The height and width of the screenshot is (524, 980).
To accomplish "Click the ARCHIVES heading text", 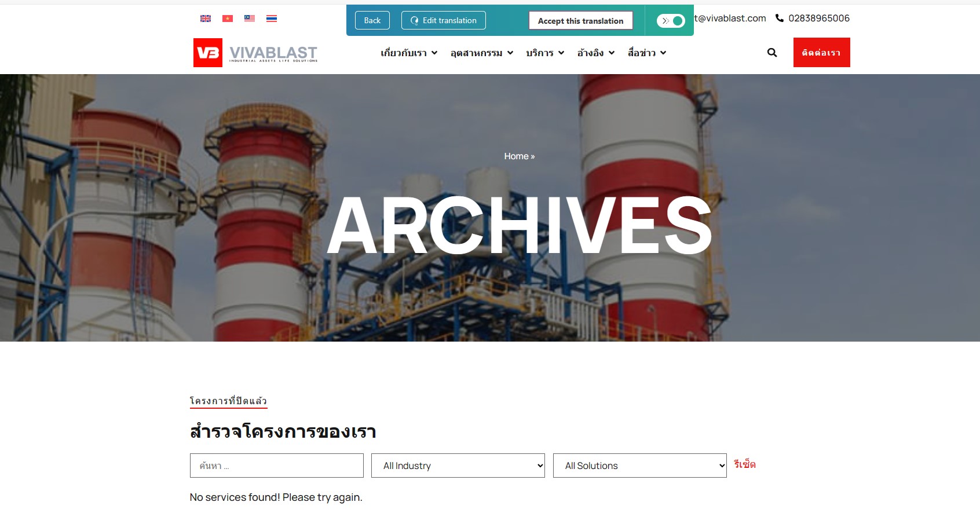I will 520,226.
